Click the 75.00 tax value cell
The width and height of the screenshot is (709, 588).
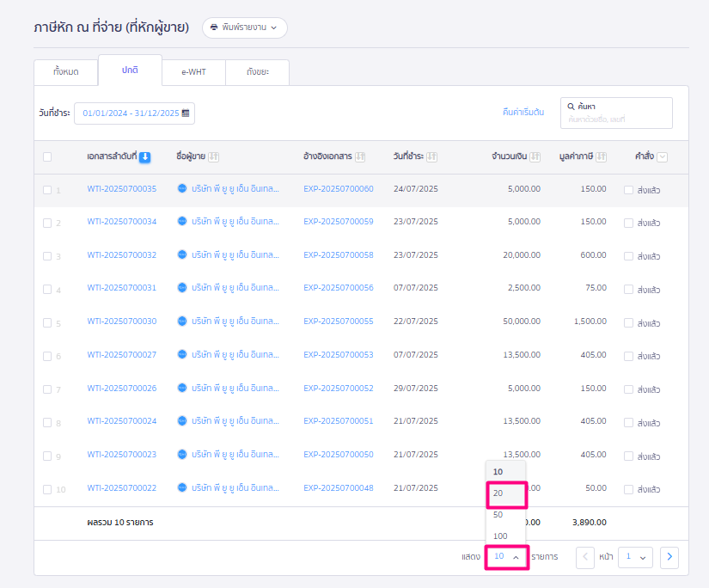tap(596, 288)
